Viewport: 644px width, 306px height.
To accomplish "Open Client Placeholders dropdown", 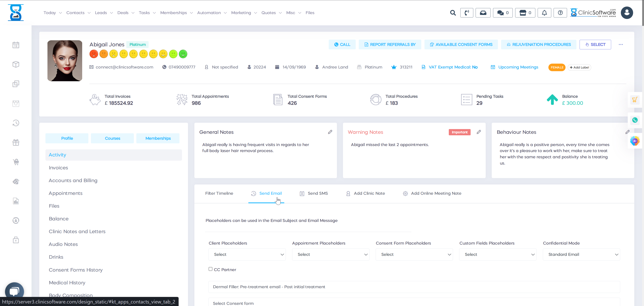I will click(247, 254).
